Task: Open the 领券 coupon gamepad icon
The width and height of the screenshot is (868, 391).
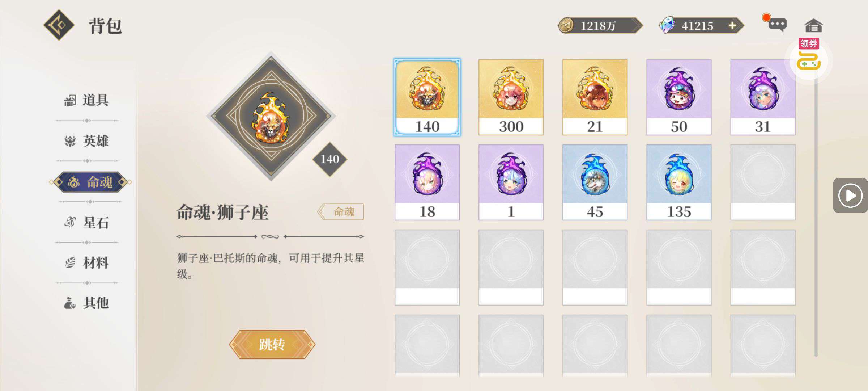Action: tap(809, 60)
